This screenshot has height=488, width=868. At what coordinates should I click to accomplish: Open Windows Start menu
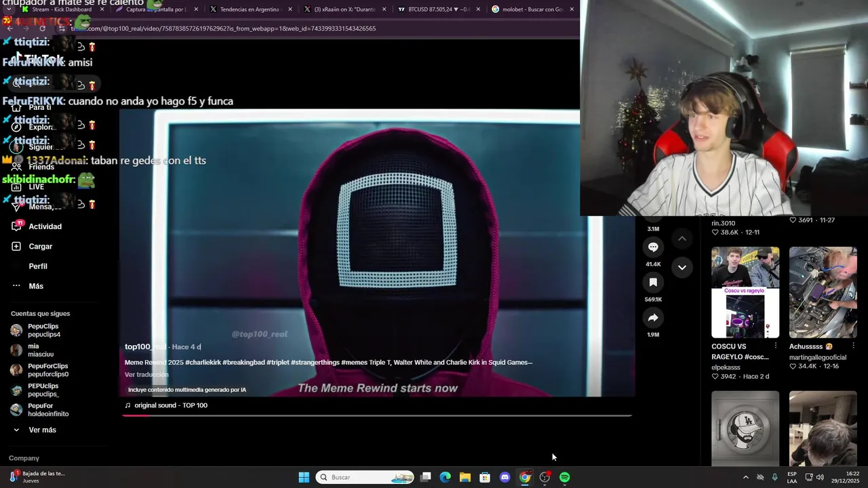(304, 477)
